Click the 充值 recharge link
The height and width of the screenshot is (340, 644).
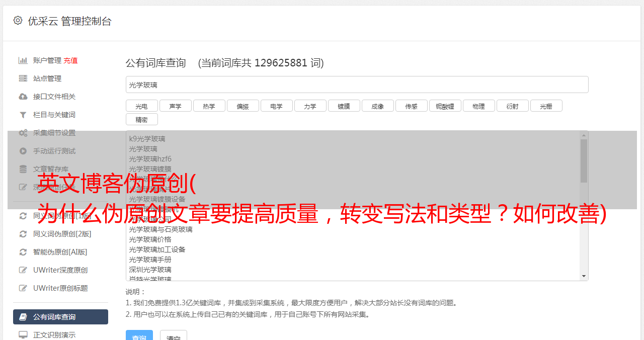point(70,60)
